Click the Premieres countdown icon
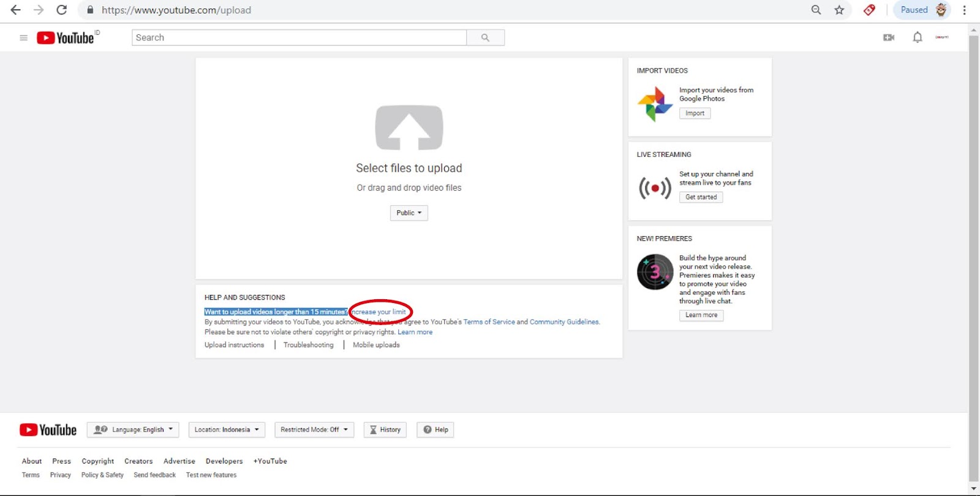 (655, 272)
